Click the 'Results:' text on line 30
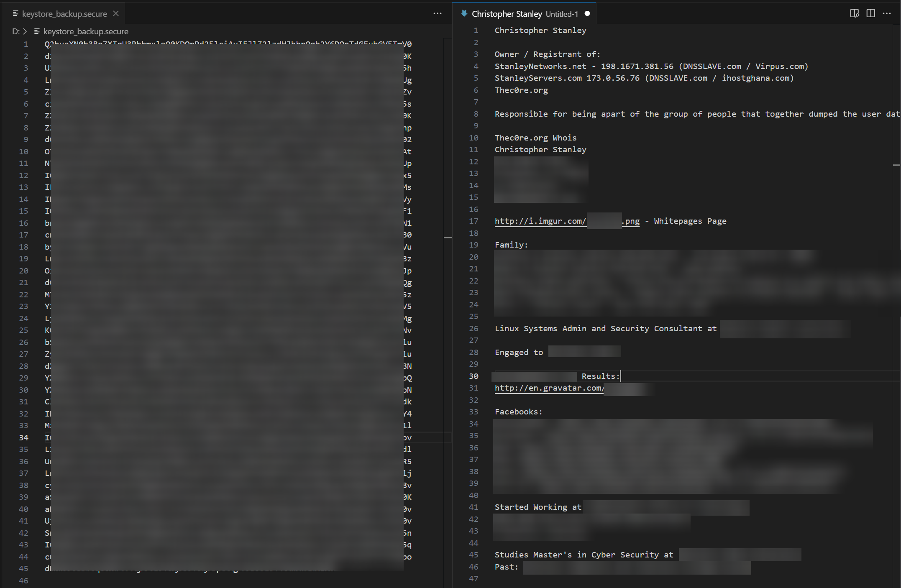Viewport: 901px width, 588px height. [x=600, y=376]
